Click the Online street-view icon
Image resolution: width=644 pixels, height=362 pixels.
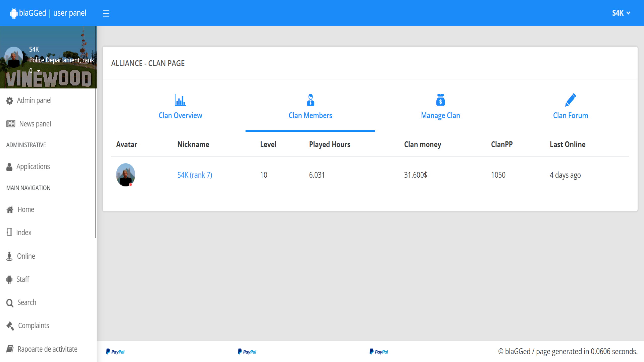click(9, 256)
